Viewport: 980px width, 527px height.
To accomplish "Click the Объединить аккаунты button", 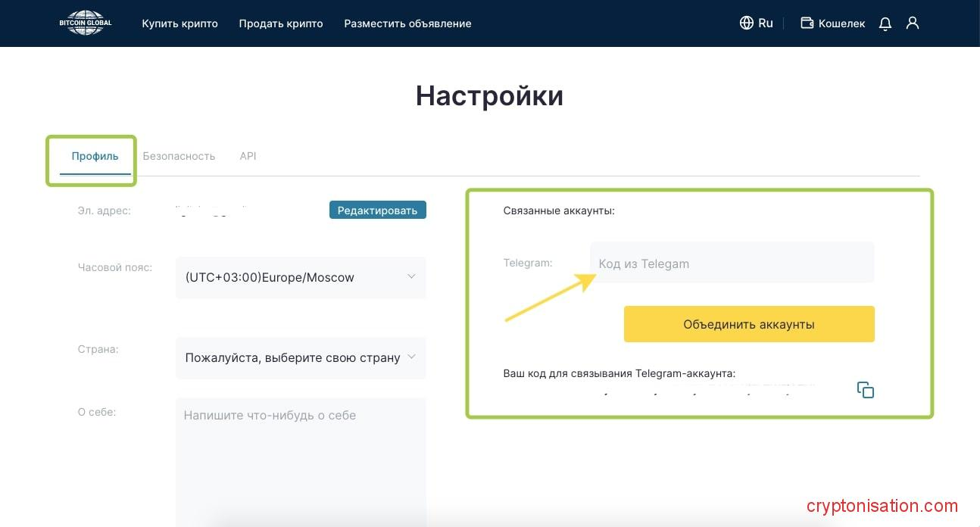I will [749, 324].
